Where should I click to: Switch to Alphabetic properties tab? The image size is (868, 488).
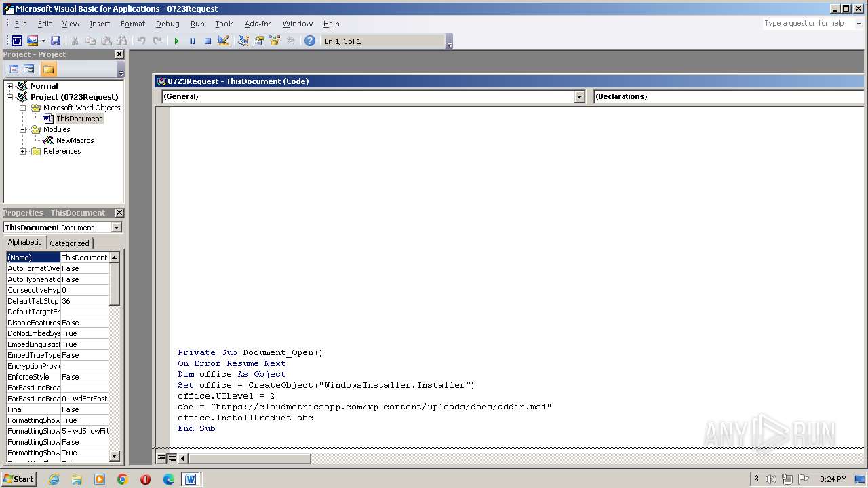coord(25,243)
